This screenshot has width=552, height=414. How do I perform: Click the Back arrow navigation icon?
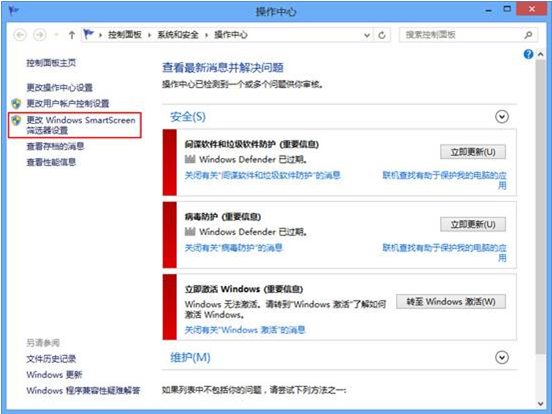point(20,35)
